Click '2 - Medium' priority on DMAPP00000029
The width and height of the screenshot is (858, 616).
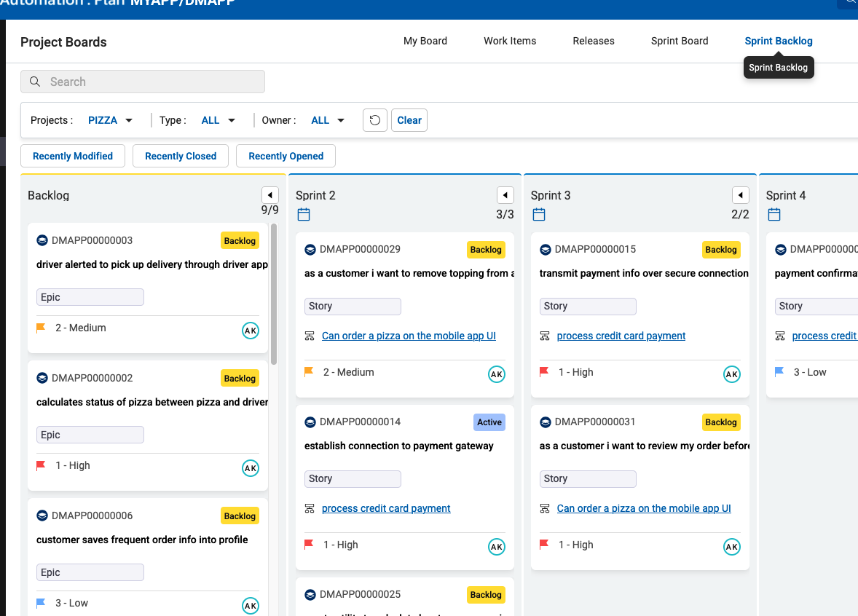(349, 373)
